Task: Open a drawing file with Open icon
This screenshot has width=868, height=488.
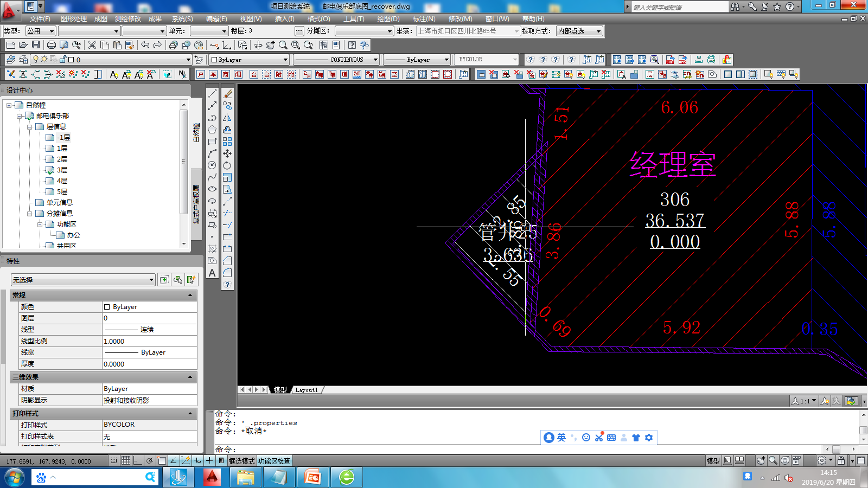Action: click(x=23, y=45)
